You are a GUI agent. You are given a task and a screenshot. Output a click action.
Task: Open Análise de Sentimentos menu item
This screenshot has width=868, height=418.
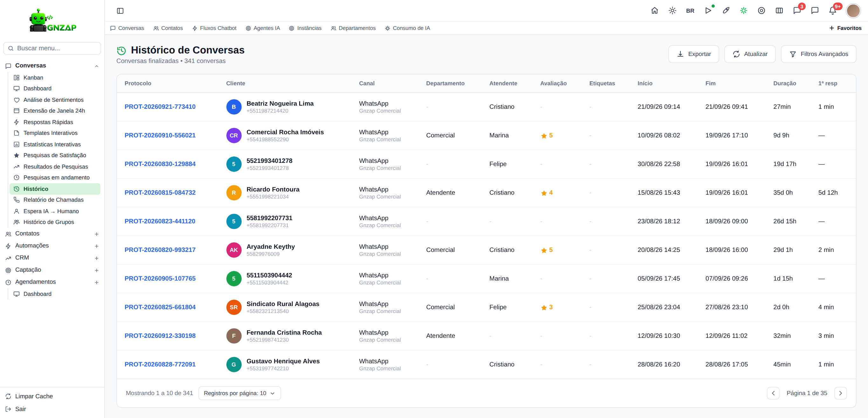(55, 100)
